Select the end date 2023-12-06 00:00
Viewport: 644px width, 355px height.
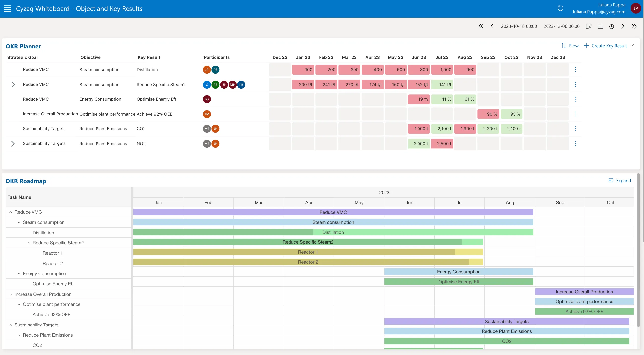click(x=561, y=26)
